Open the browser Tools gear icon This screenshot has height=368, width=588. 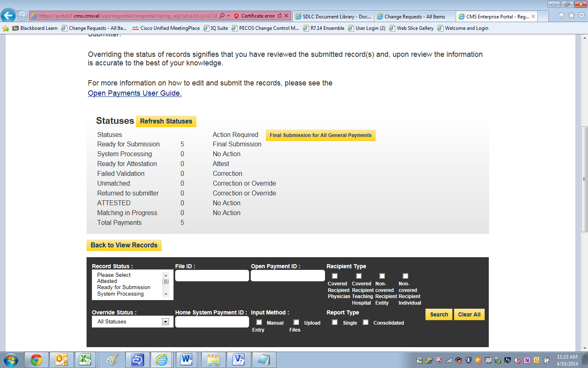point(581,16)
